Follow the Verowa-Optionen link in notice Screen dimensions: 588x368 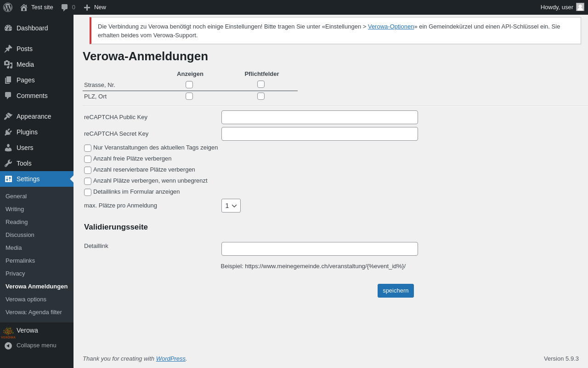pos(391,27)
